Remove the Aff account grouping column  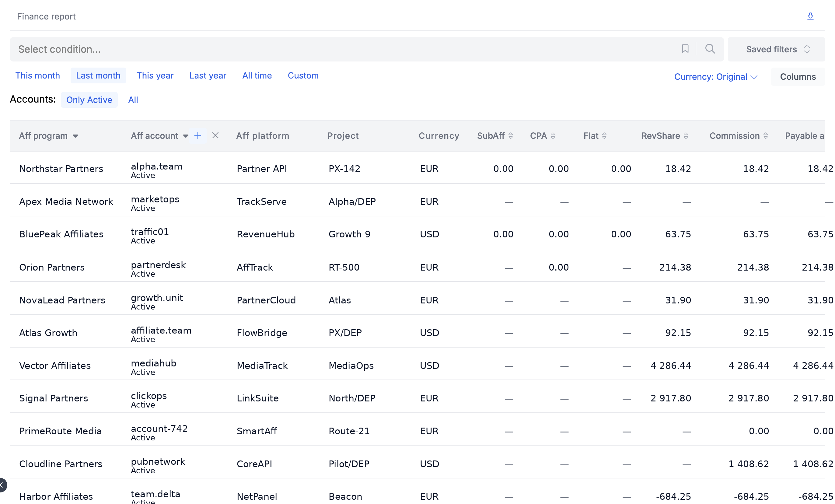point(215,135)
